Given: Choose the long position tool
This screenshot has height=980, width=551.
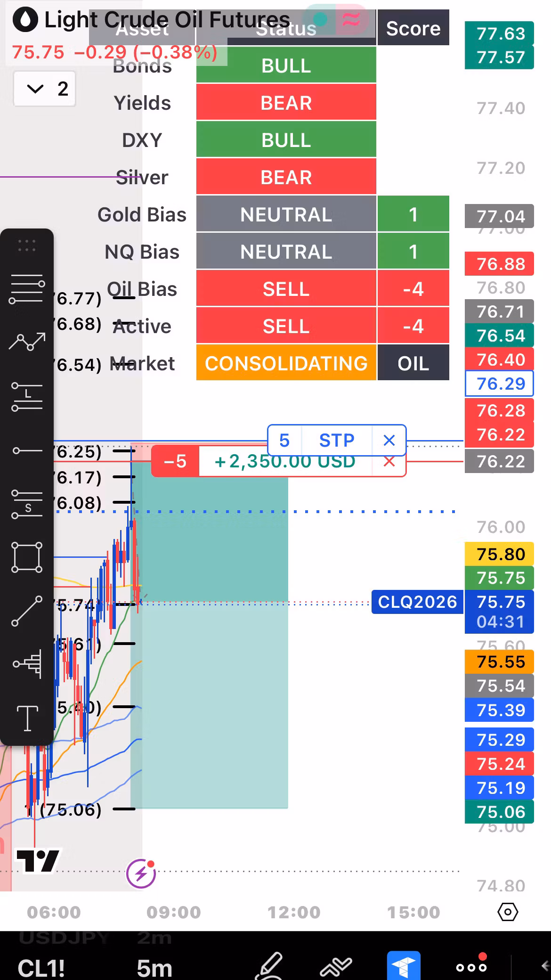Looking at the screenshot, I should click(27, 396).
